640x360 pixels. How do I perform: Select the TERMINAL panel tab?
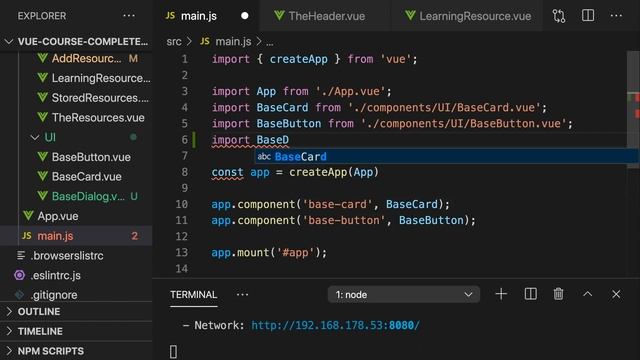coord(193,295)
